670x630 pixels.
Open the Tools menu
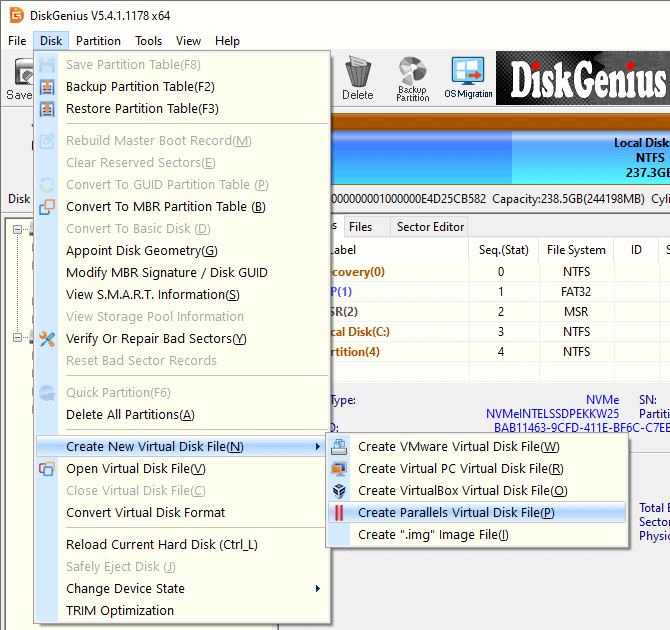pos(149,41)
